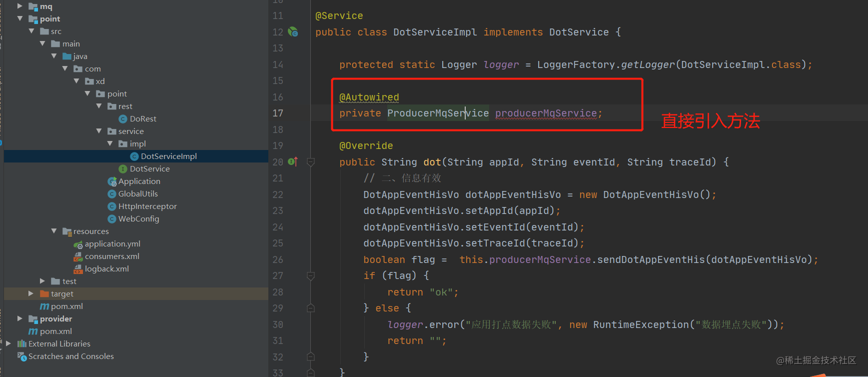
Task: Collapse the xd package arrow
Action: pos(76,81)
